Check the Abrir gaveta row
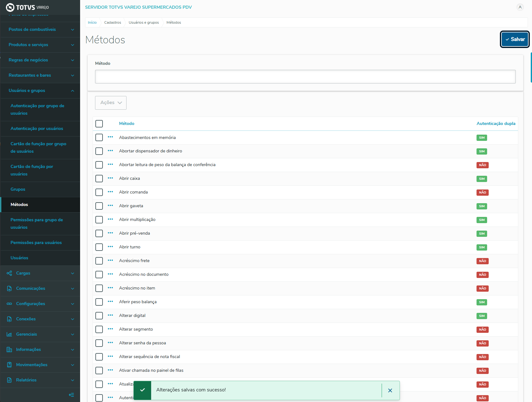The width and height of the screenshot is (532, 402). (x=99, y=206)
